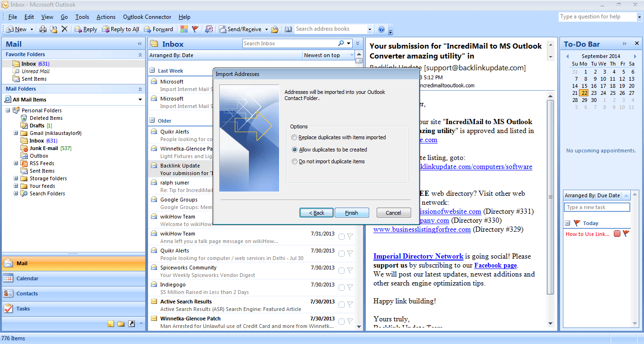Click category box on Quikr Alerts 7/30 message
The width and height of the screenshot is (644, 344).
point(342,253)
